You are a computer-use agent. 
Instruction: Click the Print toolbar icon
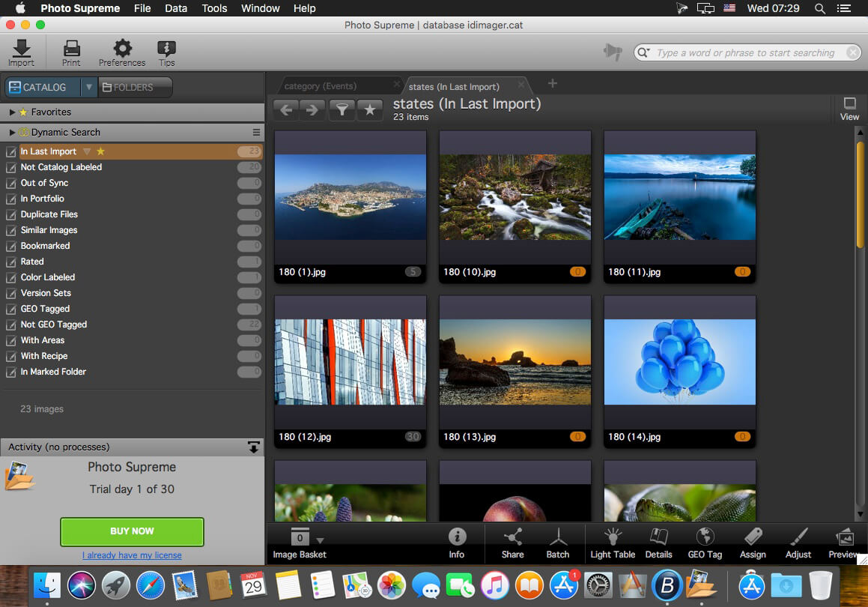(71, 52)
